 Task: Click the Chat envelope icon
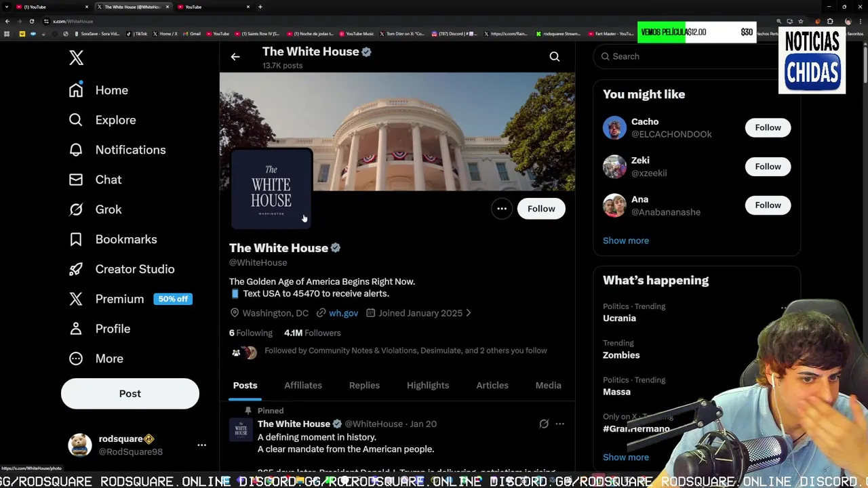click(76, 180)
